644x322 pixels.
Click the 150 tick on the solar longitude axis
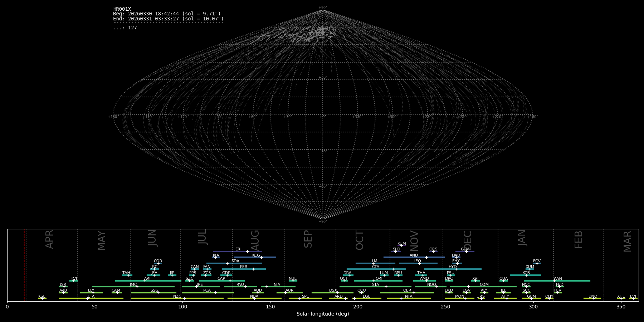point(270,307)
